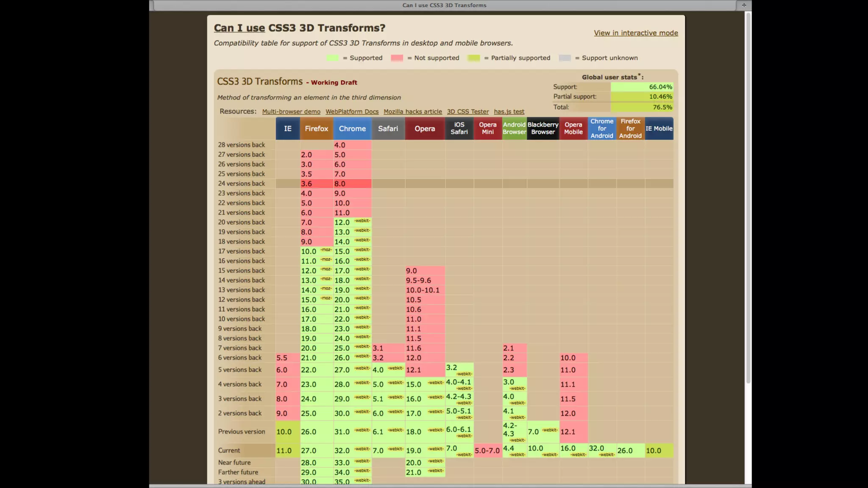The width and height of the screenshot is (868, 488).
Task: Select the Safari column header
Action: coord(388,129)
